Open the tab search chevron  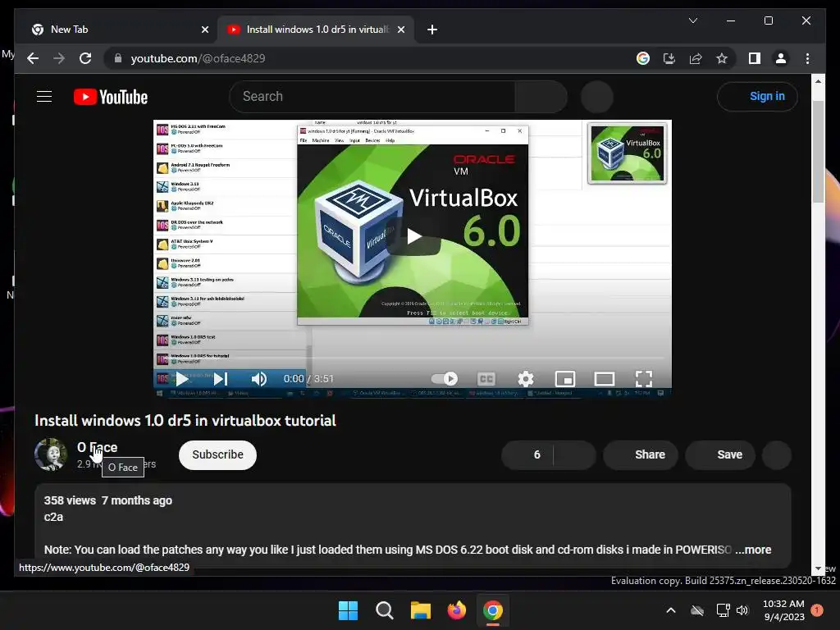pos(692,21)
